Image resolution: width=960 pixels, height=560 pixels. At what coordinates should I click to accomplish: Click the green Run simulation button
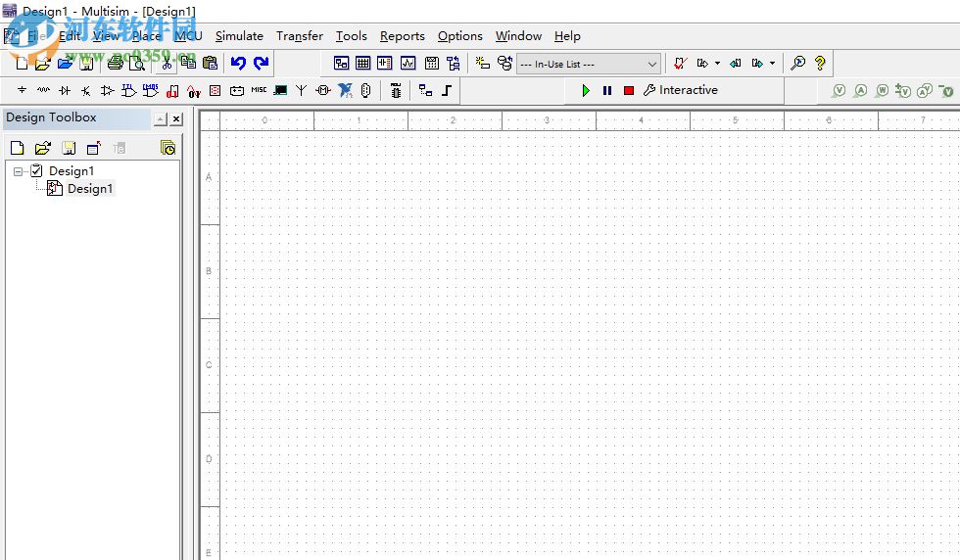coord(586,90)
